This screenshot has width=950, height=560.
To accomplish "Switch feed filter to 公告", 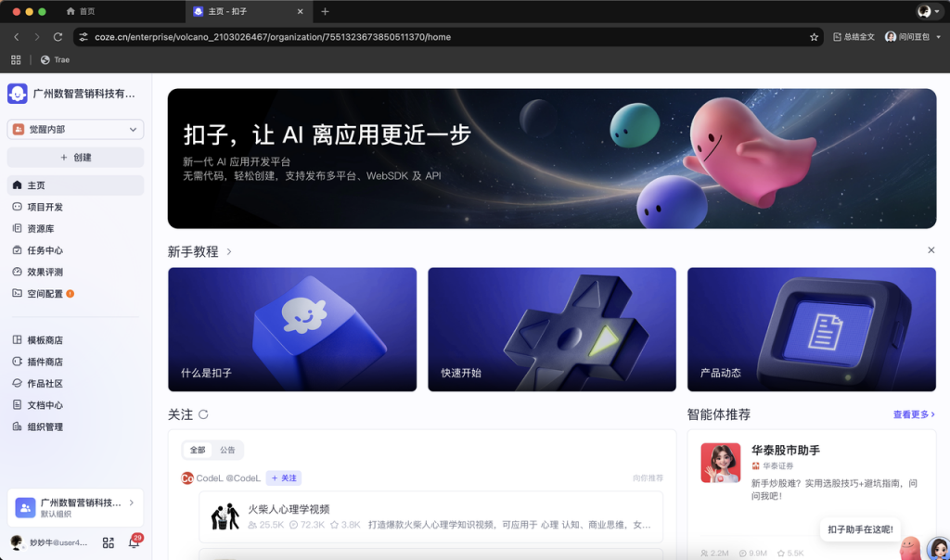I will coord(228,449).
